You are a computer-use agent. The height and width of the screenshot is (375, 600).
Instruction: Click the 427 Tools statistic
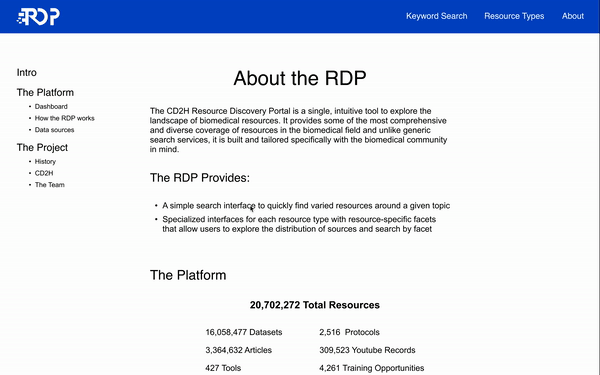[223, 368]
